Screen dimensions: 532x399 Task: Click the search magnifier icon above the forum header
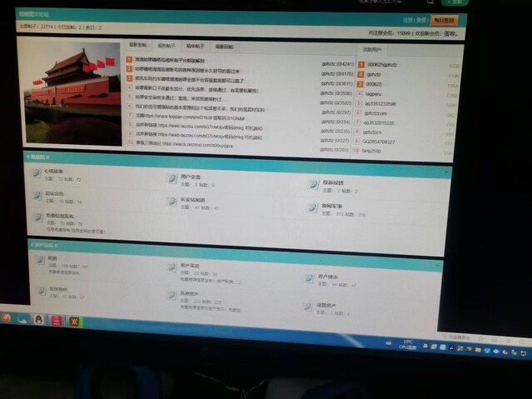[430, 2]
